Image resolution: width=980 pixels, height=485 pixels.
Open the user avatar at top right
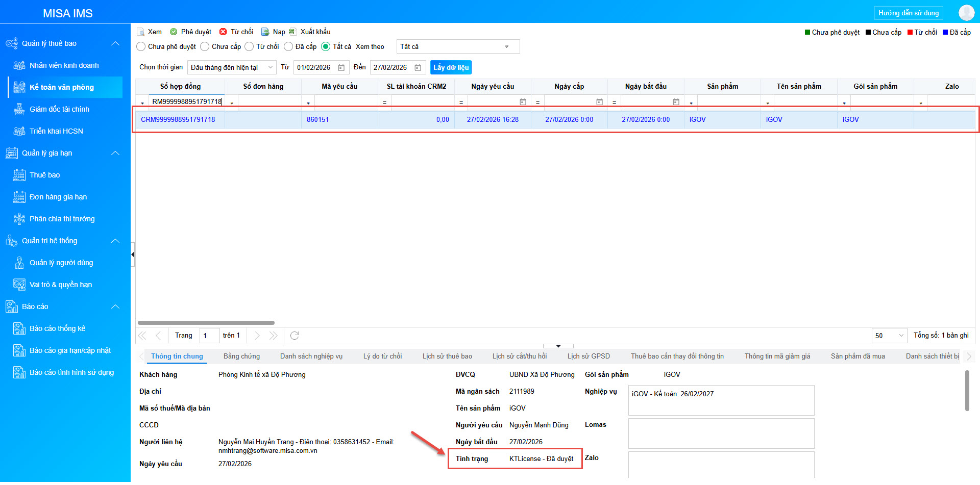[x=966, y=13]
